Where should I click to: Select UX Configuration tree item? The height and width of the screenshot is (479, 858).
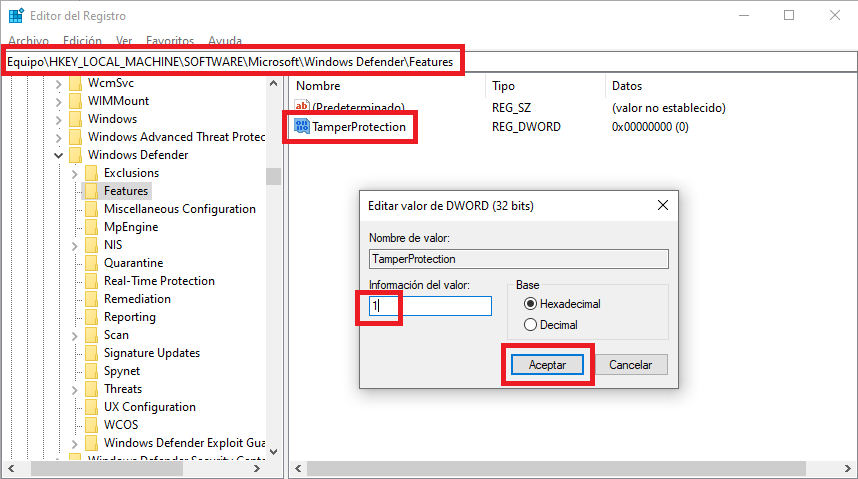pos(149,407)
